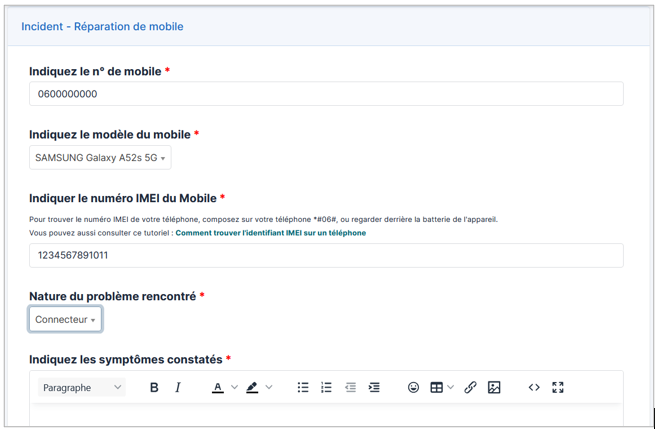Toggle italic formatting in the editor
Viewport: 658px width, 431px height.
click(x=178, y=388)
